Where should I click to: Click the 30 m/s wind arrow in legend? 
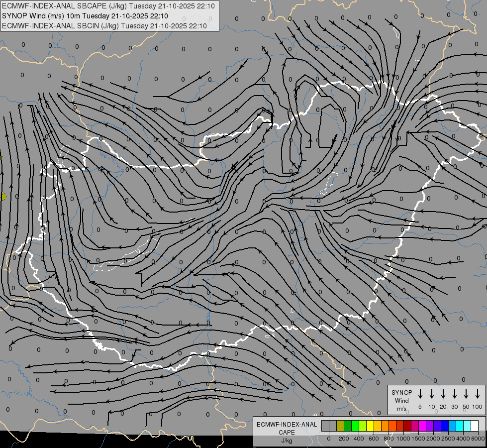click(454, 394)
